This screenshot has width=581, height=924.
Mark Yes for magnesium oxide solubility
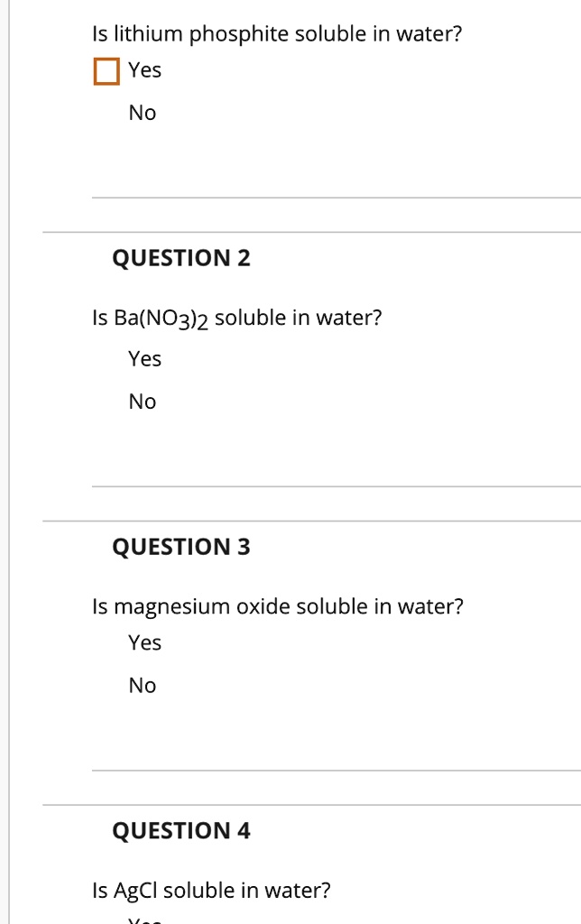point(146,642)
